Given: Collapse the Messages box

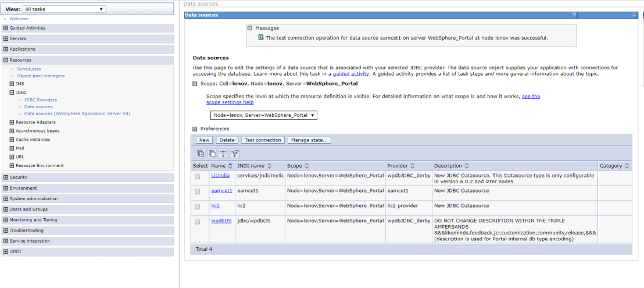Looking at the screenshot, I should click(x=250, y=28).
